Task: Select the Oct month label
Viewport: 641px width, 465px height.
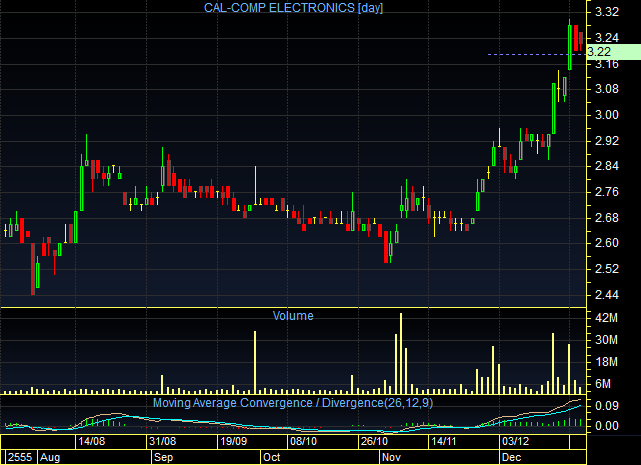Action: 271,457
